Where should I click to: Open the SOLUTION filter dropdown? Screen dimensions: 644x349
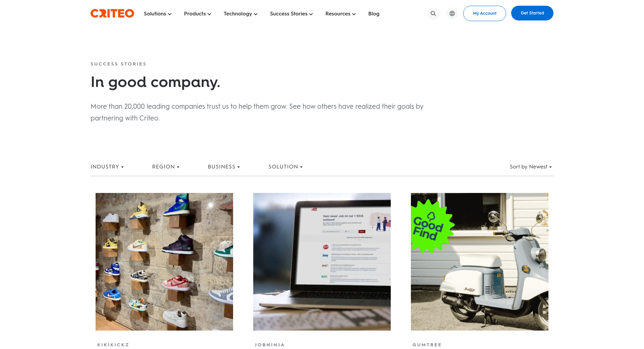click(x=285, y=167)
